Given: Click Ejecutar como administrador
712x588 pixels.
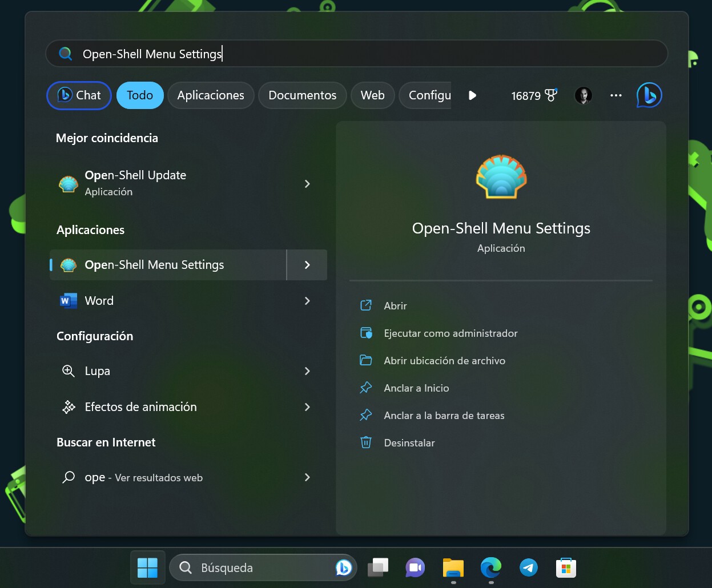Looking at the screenshot, I should point(450,333).
